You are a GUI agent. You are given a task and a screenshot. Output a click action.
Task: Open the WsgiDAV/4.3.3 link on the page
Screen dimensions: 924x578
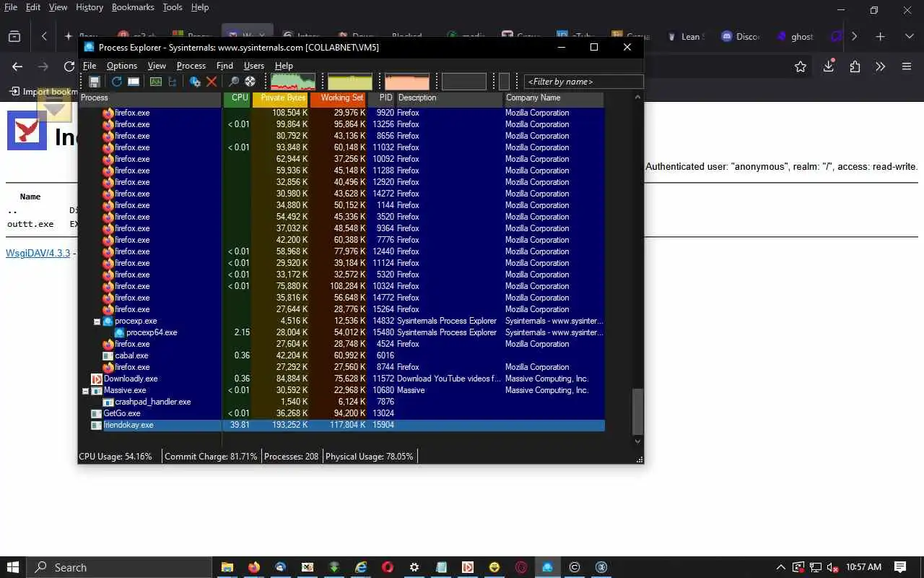(38, 253)
